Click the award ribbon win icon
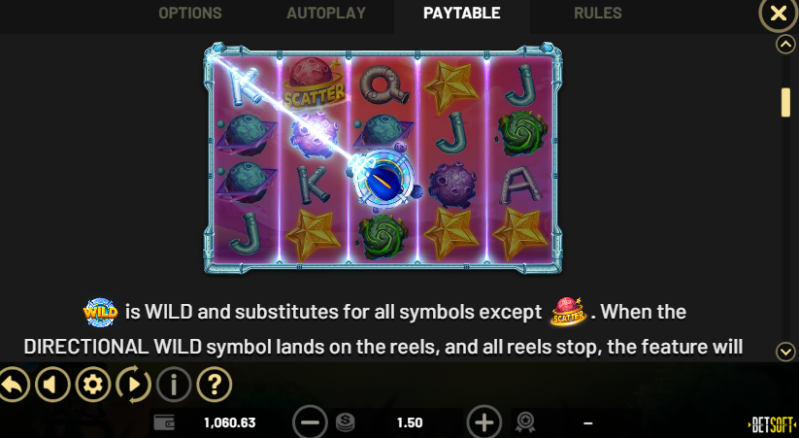This screenshot has height=438, width=799. 525,422
